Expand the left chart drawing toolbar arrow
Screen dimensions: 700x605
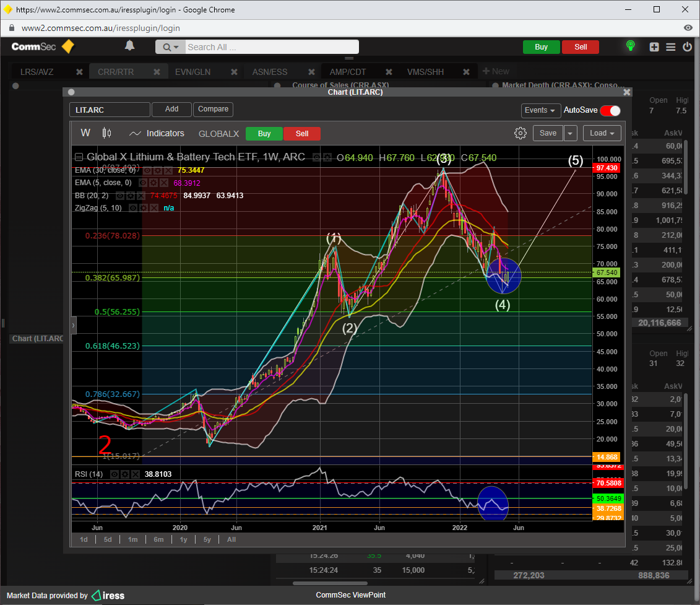tap(74, 325)
